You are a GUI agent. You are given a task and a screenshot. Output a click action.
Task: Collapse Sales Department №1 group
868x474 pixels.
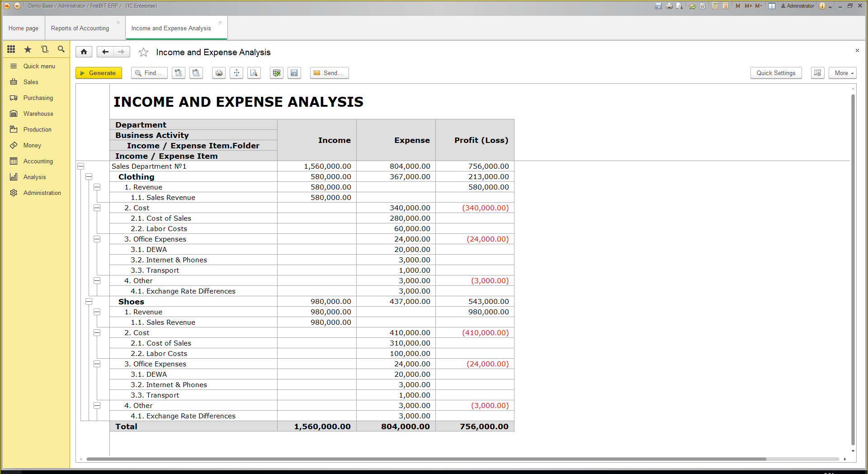pyautogui.click(x=81, y=166)
